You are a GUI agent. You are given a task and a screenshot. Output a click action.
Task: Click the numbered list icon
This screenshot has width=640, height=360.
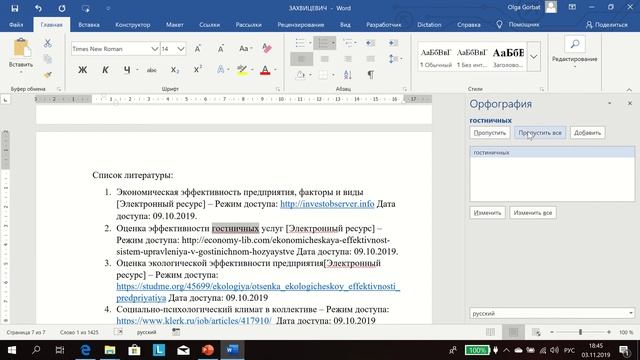coord(323,43)
